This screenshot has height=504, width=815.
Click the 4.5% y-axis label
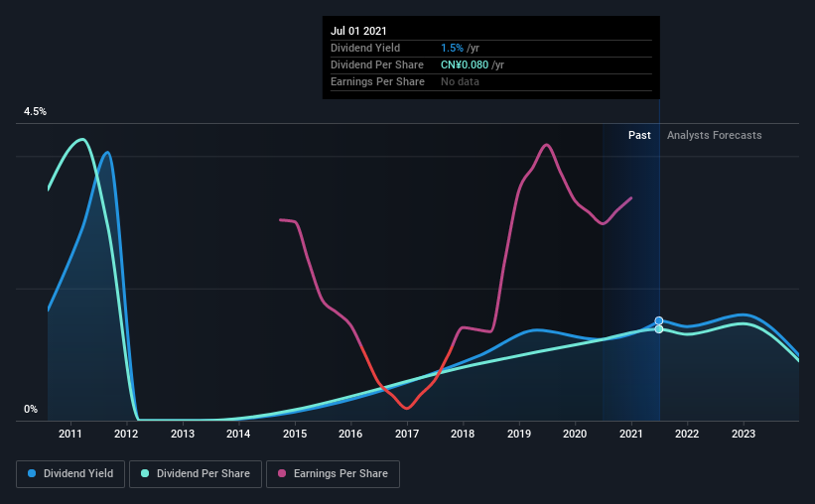pos(35,112)
